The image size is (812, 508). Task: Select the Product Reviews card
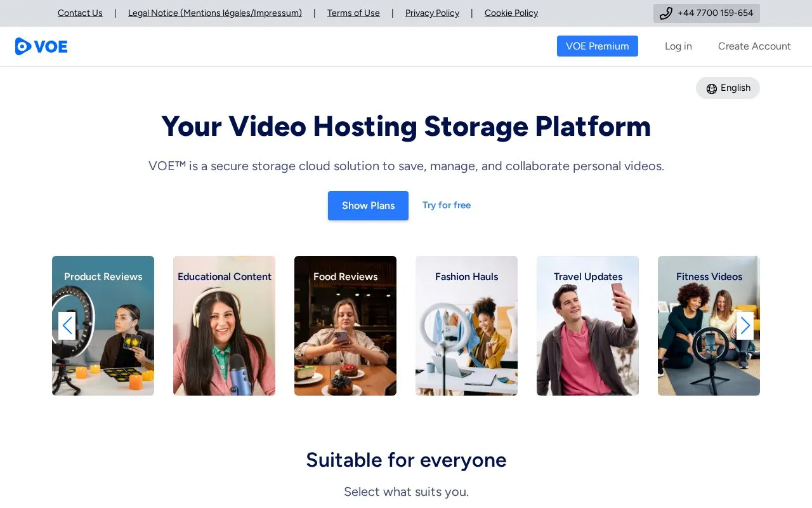coord(103,326)
